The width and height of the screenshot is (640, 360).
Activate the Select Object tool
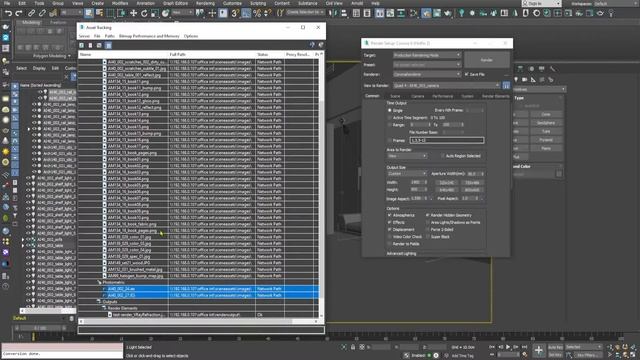click(x=89, y=13)
